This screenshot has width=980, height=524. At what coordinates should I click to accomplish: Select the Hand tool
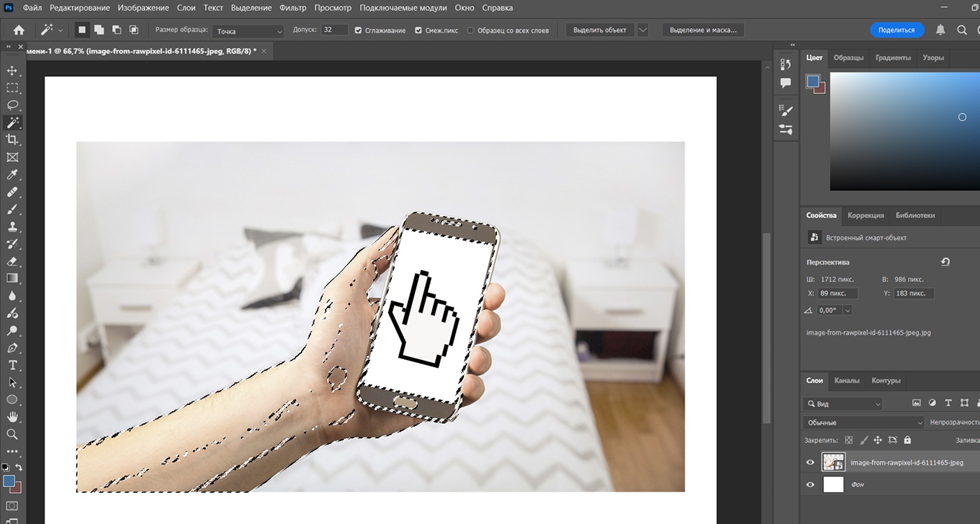pos(12,417)
